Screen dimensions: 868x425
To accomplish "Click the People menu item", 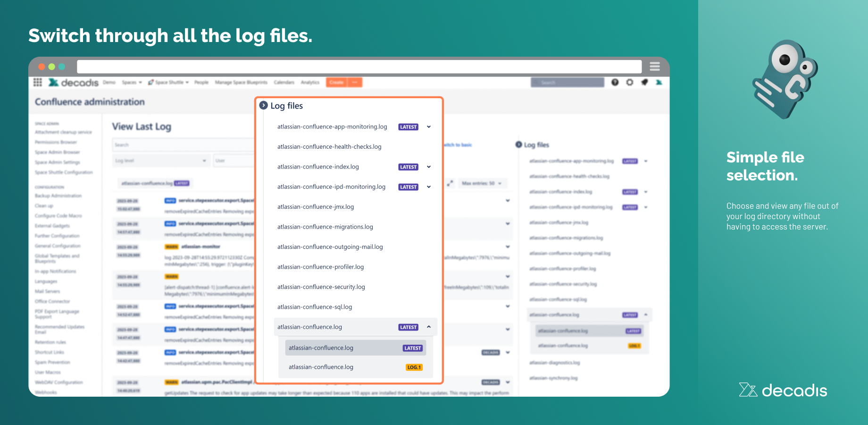I will tap(201, 82).
